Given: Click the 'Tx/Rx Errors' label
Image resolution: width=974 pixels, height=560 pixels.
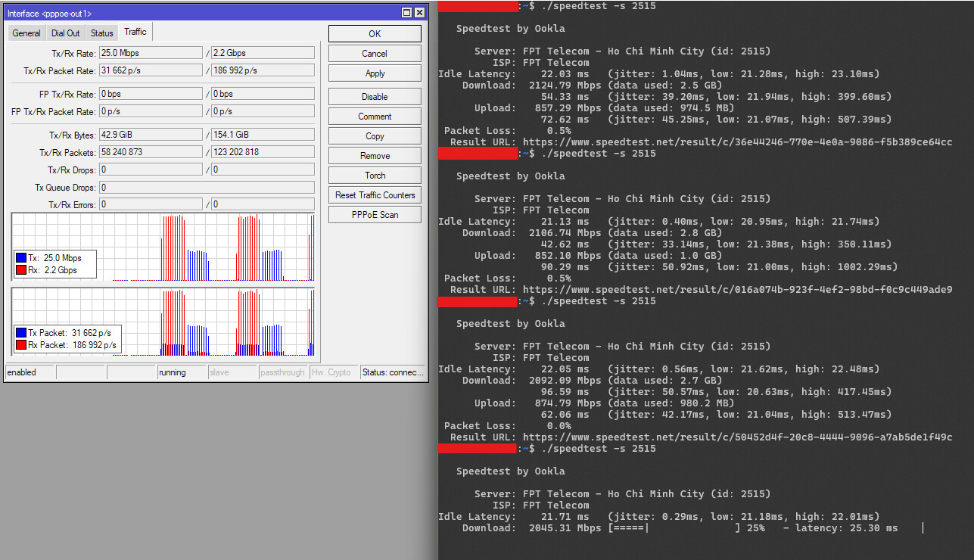Looking at the screenshot, I should point(72,205).
